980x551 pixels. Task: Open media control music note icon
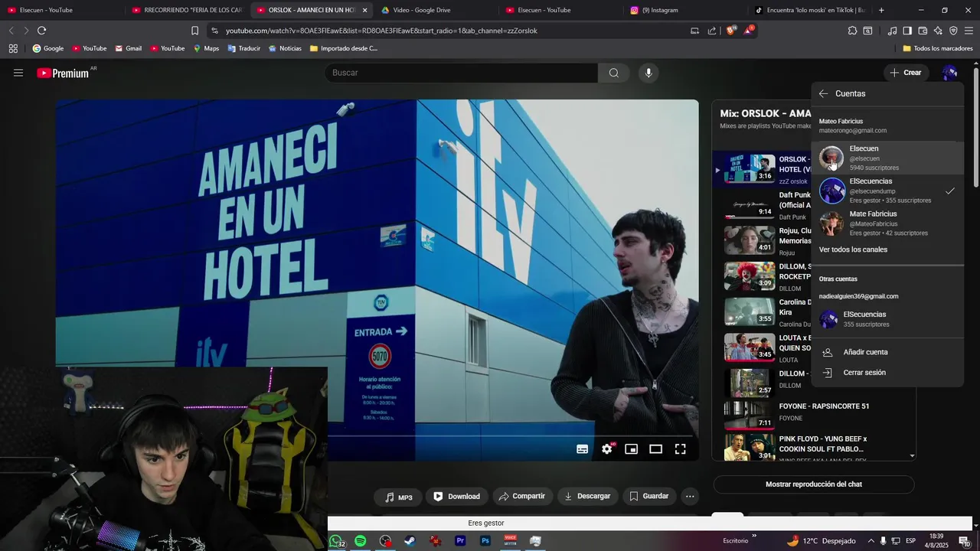click(892, 31)
